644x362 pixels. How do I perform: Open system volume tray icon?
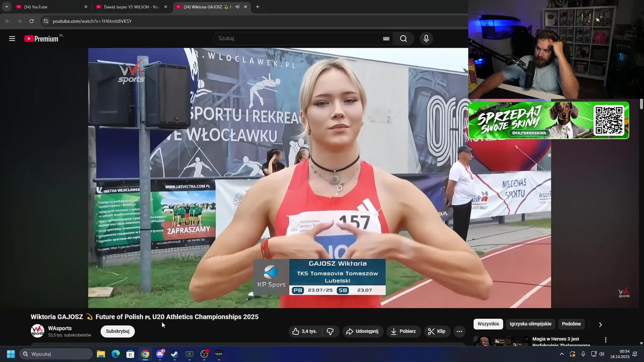(602, 354)
